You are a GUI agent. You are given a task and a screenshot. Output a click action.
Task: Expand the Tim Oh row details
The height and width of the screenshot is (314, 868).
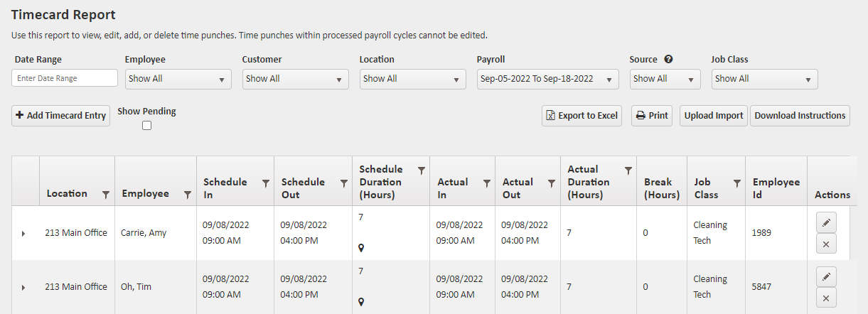click(x=23, y=287)
